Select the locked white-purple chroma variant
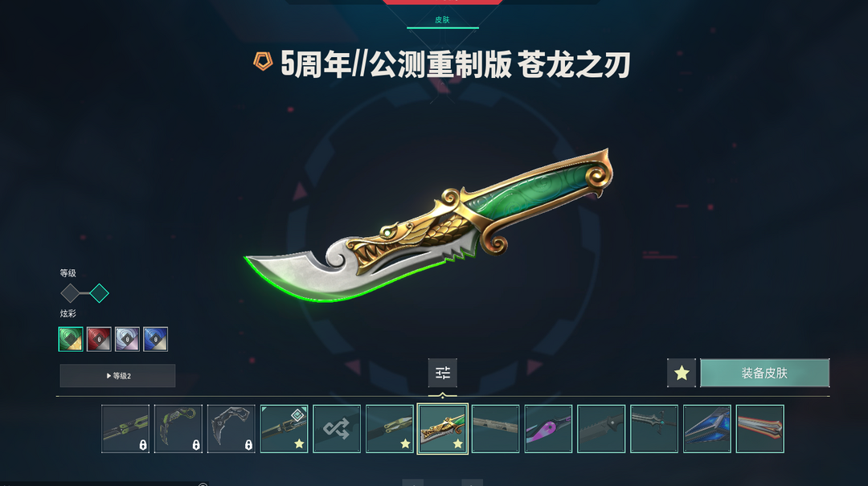The width and height of the screenshot is (868, 486). point(127,339)
